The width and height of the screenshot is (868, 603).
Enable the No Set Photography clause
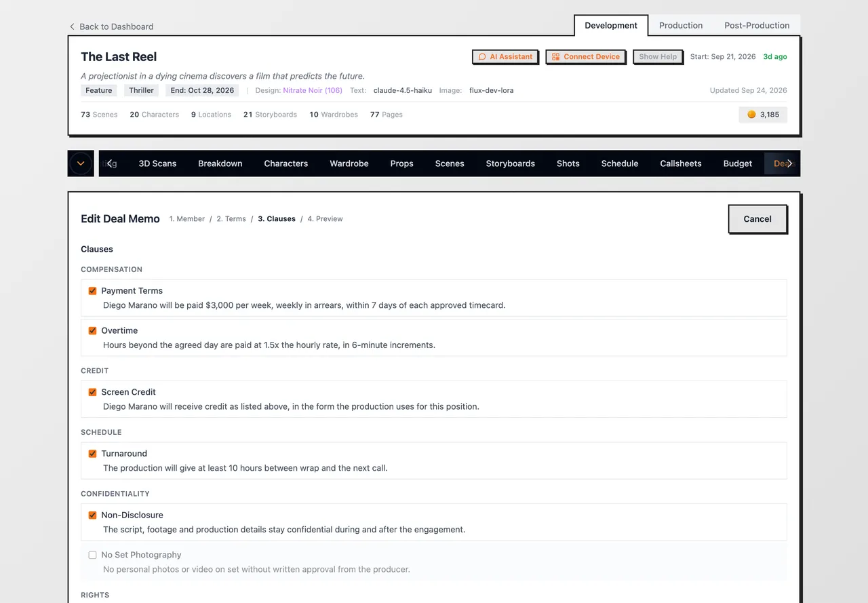pos(92,555)
